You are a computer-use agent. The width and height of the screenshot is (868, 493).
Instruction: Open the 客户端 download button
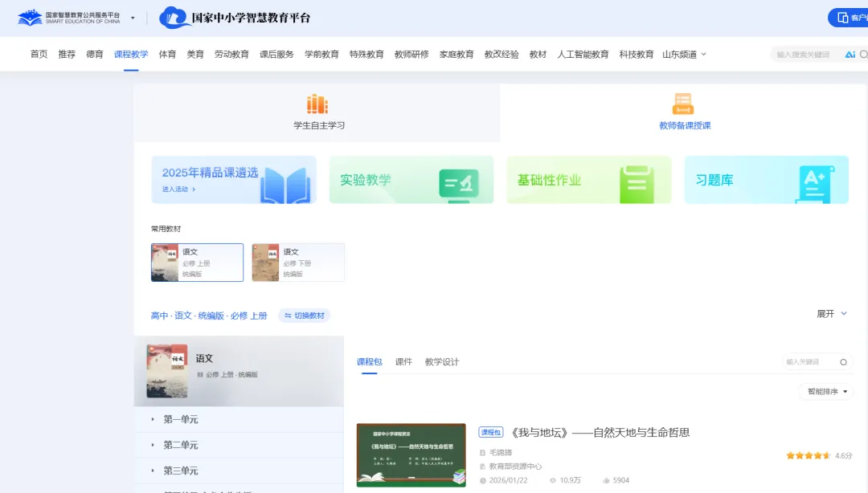[850, 18]
